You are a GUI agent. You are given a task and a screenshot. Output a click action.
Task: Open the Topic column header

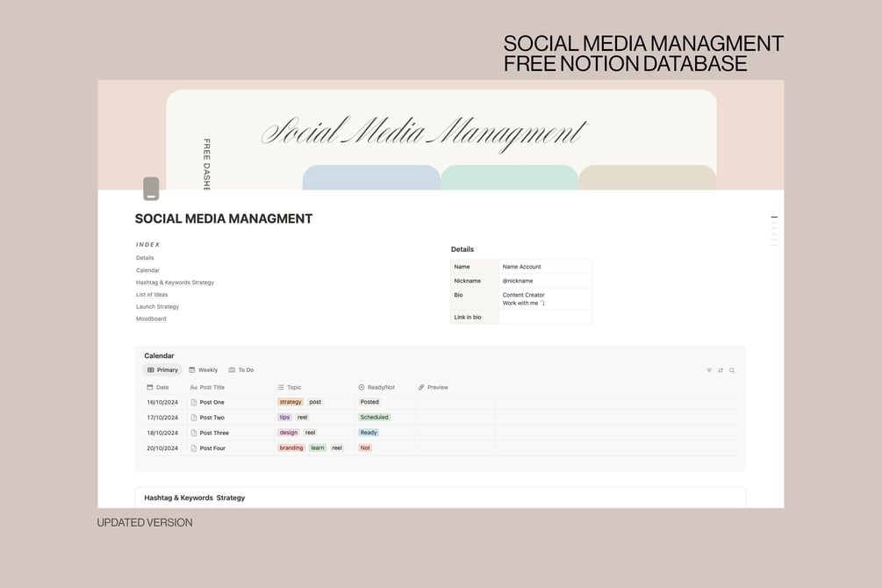click(289, 387)
